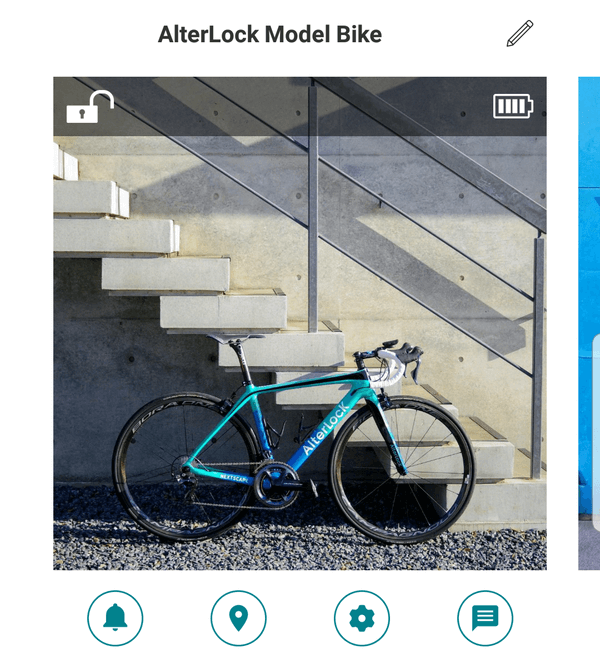Tap the pencil edit icon
Viewport: 600px width, 667px height.
coord(520,33)
